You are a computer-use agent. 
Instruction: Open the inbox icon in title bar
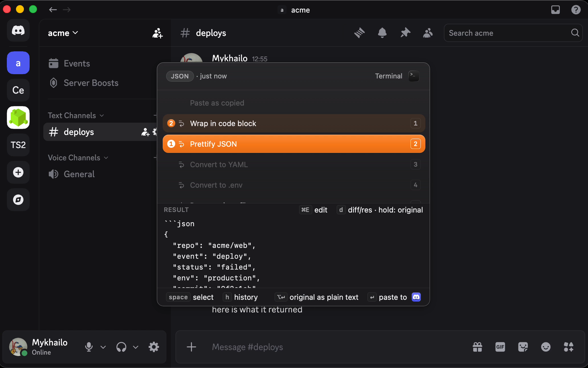pyautogui.click(x=556, y=10)
